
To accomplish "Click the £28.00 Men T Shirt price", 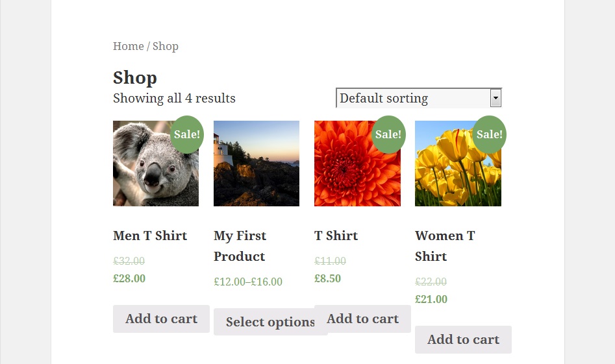I will [129, 278].
